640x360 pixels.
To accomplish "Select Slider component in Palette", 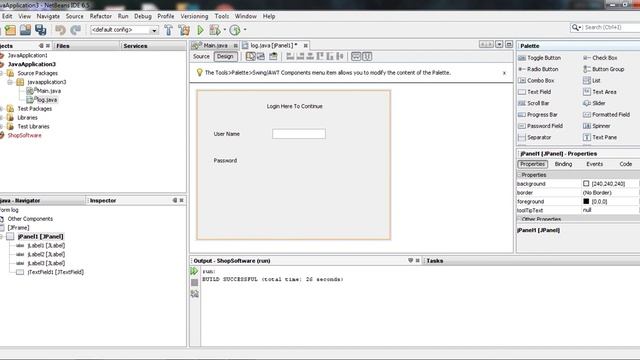I will point(594,103).
